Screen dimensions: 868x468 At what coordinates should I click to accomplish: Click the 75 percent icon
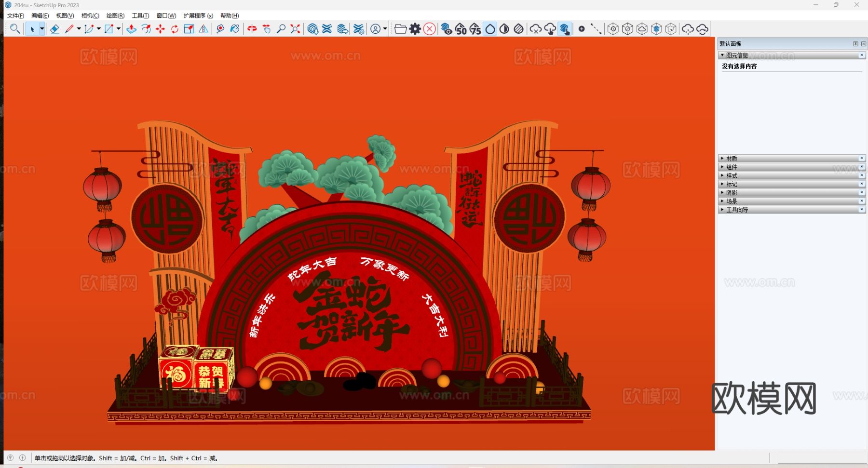tap(475, 29)
